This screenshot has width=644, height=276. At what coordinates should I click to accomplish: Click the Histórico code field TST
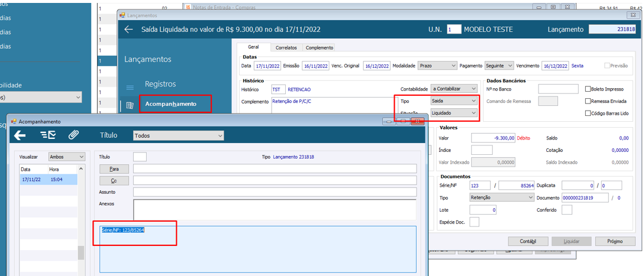point(278,89)
